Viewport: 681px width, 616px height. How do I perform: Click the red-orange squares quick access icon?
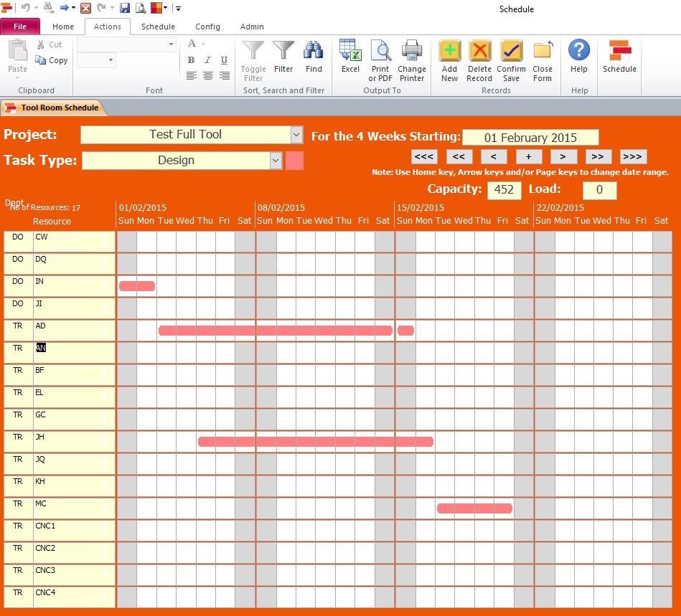156,7
